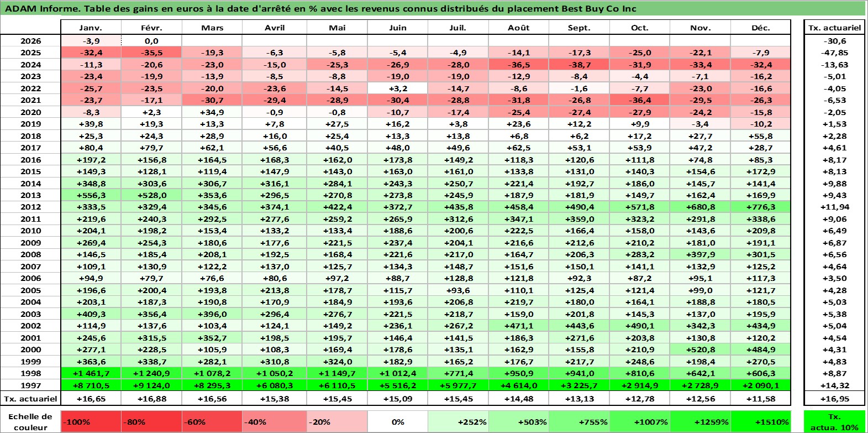This screenshot has height=433, width=868.
Task: Select the 2012 year row label
Action: [30, 207]
